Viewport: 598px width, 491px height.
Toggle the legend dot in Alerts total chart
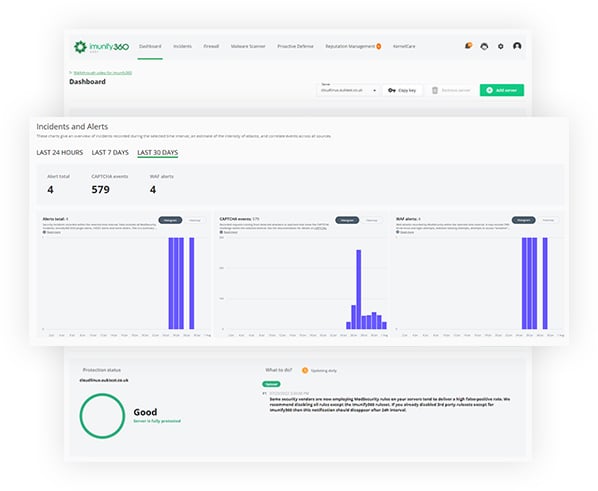pos(44,232)
